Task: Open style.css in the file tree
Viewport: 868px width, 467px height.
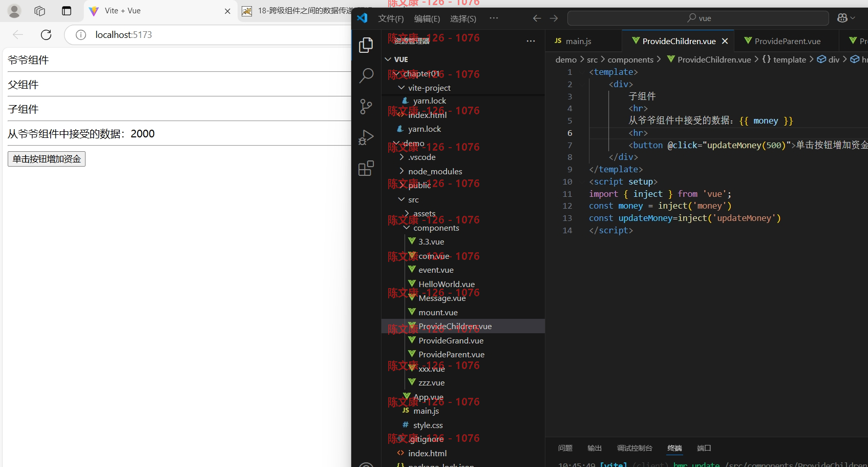Action: [x=428, y=425]
